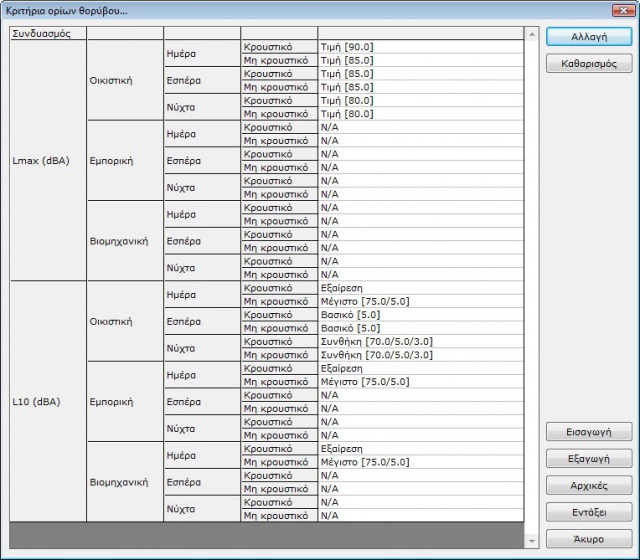Click the Εξαγωγή export button
This screenshot has width=640, height=560.
[589, 459]
